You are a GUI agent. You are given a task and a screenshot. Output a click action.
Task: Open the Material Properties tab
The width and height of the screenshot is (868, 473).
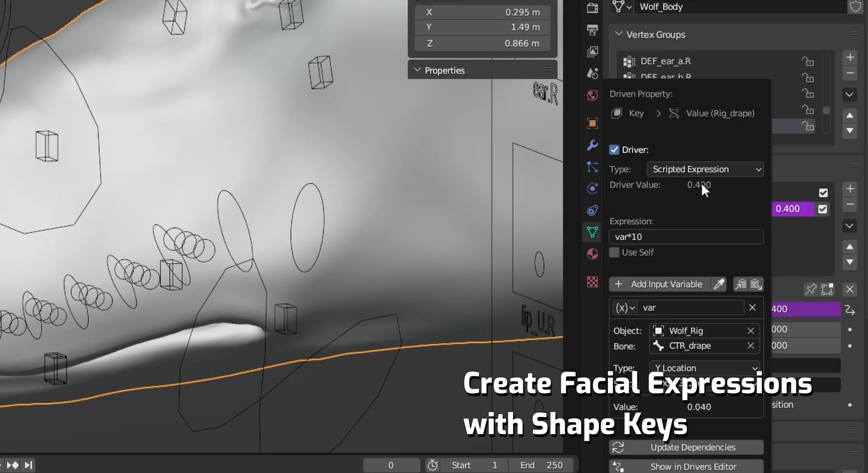(x=592, y=254)
